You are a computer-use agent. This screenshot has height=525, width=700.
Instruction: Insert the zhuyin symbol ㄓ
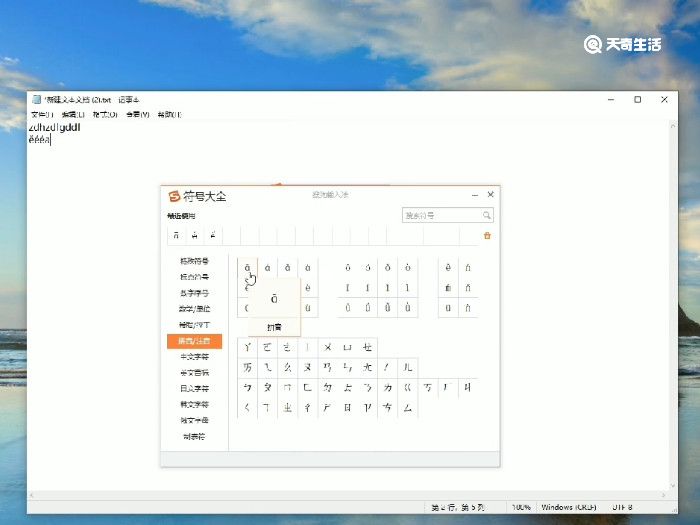pyautogui.click(x=288, y=408)
